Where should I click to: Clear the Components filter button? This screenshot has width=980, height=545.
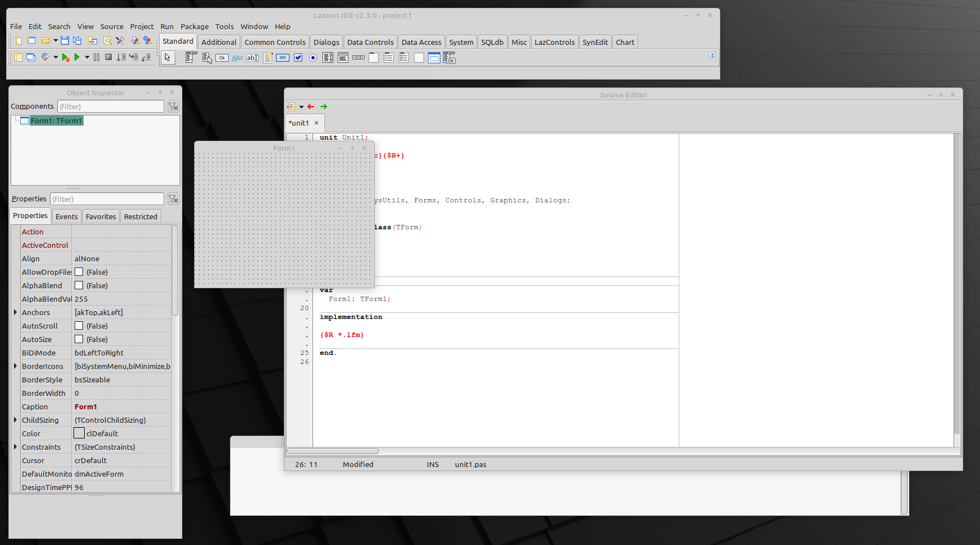[173, 107]
